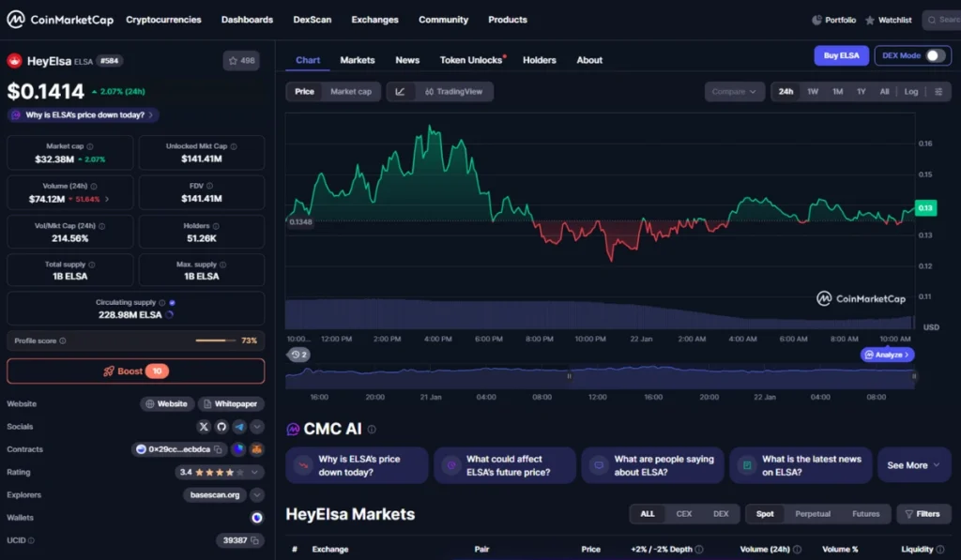Click the Market cap info icon

click(90, 146)
